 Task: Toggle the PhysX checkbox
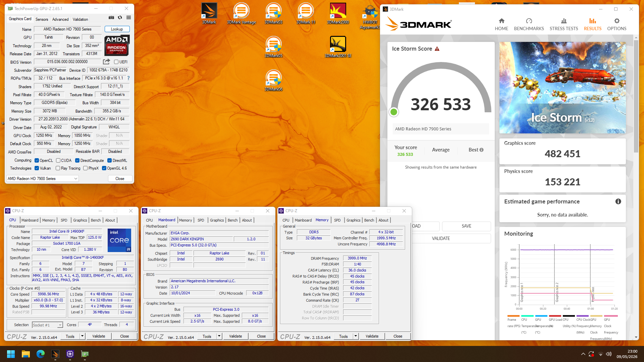coord(85,168)
